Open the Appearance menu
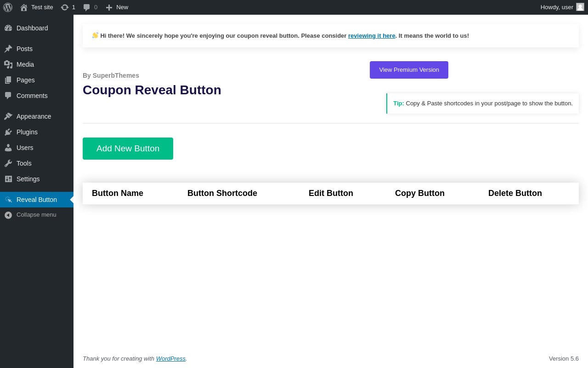 tap(34, 116)
